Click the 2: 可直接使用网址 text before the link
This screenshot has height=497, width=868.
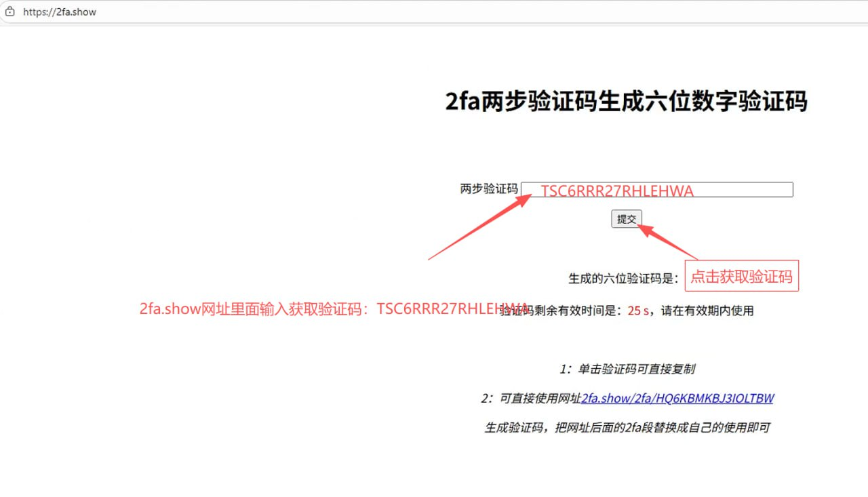531,398
